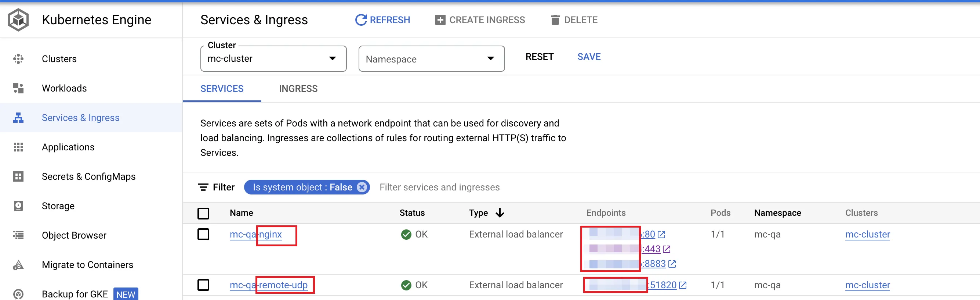
Task: Click the Applications grid icon
Action: 18,147
